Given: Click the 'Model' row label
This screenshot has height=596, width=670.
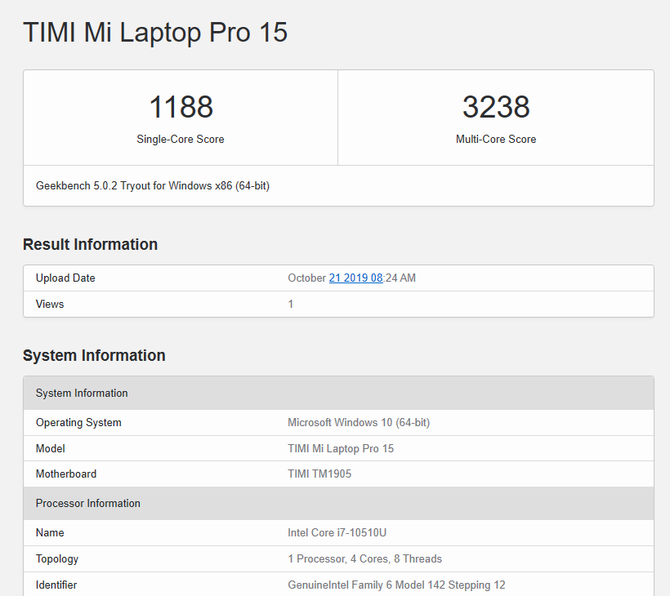Looking at the screenshot, I should point(50,449).
